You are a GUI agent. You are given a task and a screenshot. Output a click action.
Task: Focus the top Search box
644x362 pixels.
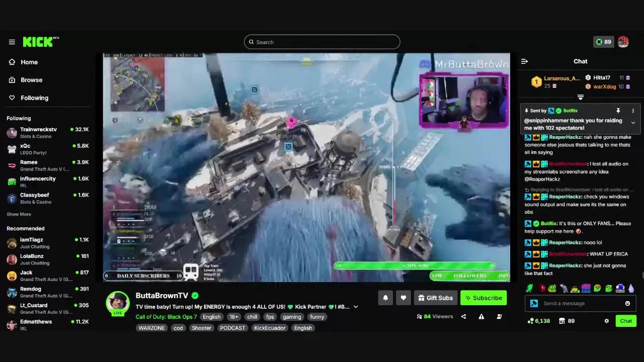(x=322, y=42)
